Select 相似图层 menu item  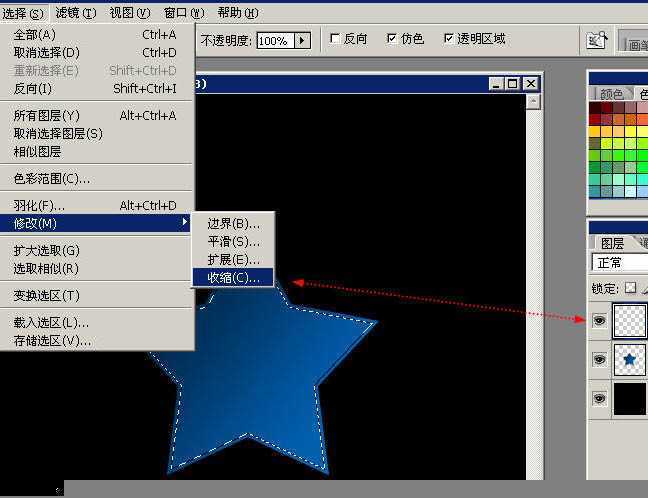click(x=95, y=152)
